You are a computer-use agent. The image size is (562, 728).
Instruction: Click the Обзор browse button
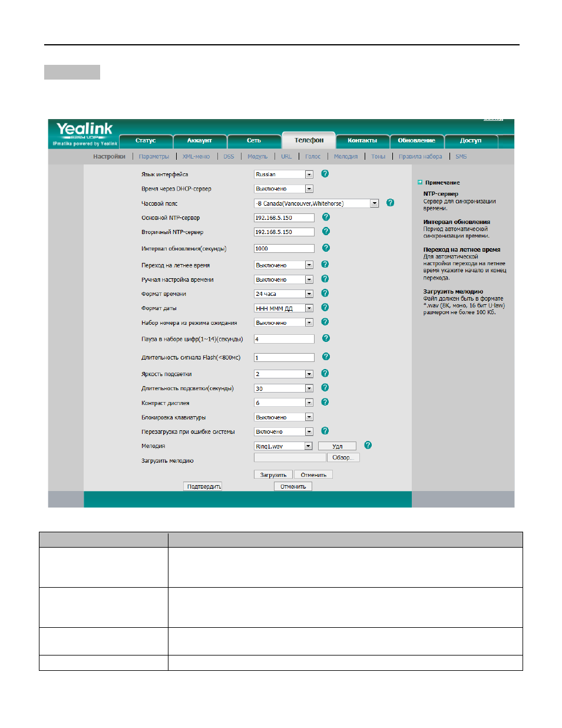[343, 457]
